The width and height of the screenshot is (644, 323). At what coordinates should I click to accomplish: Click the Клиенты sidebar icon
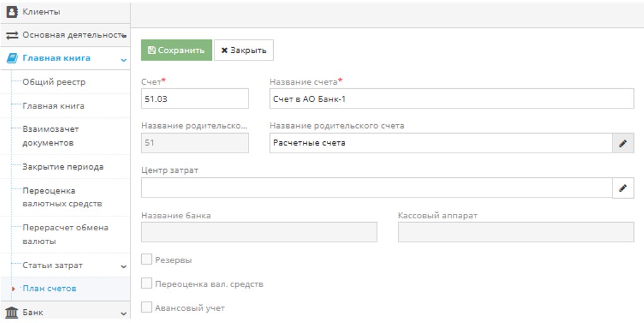(x=11, y=12)
